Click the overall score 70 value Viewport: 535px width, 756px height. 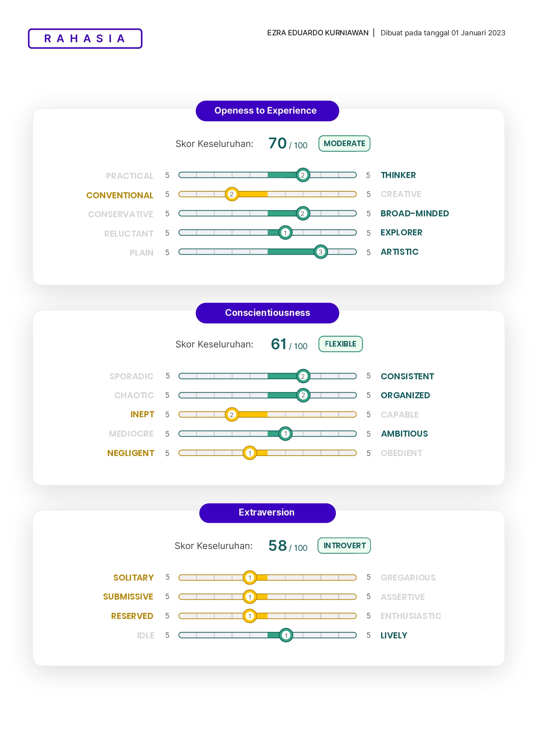[278, 143]
